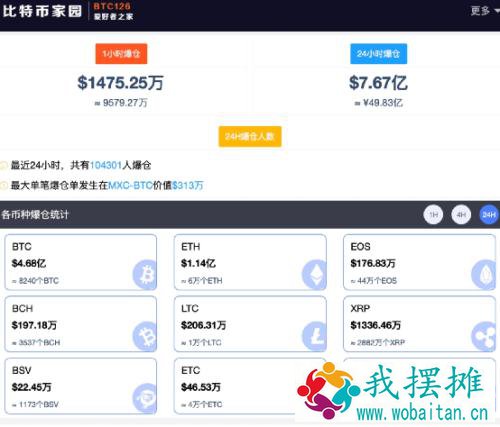The width and height of the screenshot is (500, 427).
Task: Click the 24H爆仓人数 yellow button
Action: (250, 136)
